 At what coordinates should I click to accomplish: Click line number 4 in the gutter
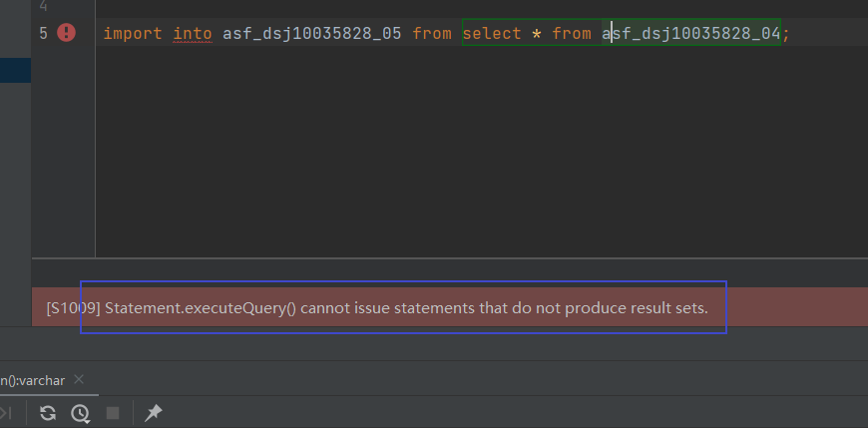[43, 5]
